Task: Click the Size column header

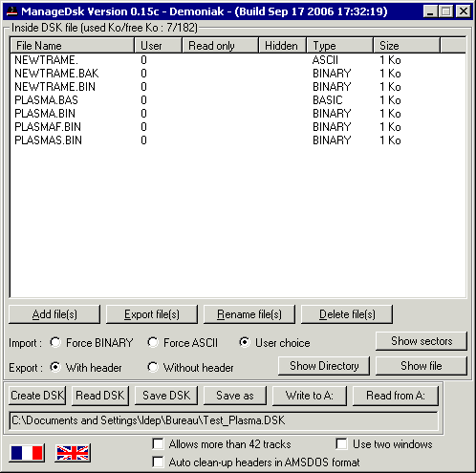Action: pyautogui.click(x=407, y=46)
